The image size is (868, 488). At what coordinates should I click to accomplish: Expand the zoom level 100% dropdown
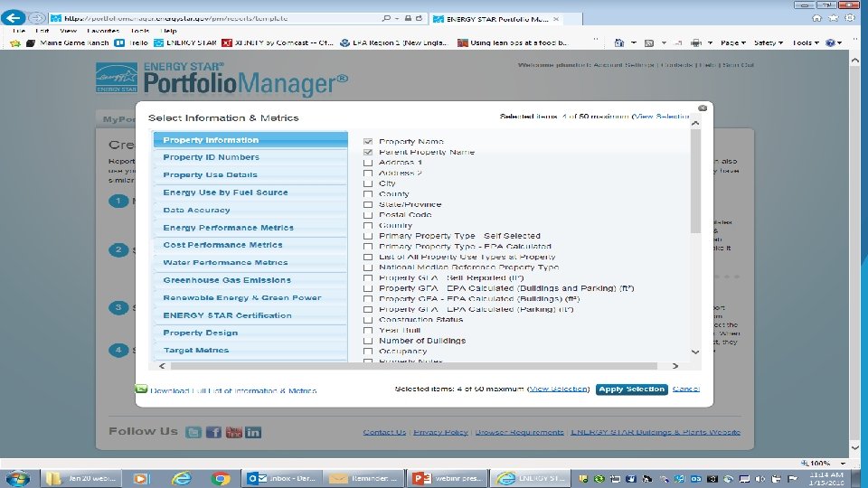coord(843,463)
